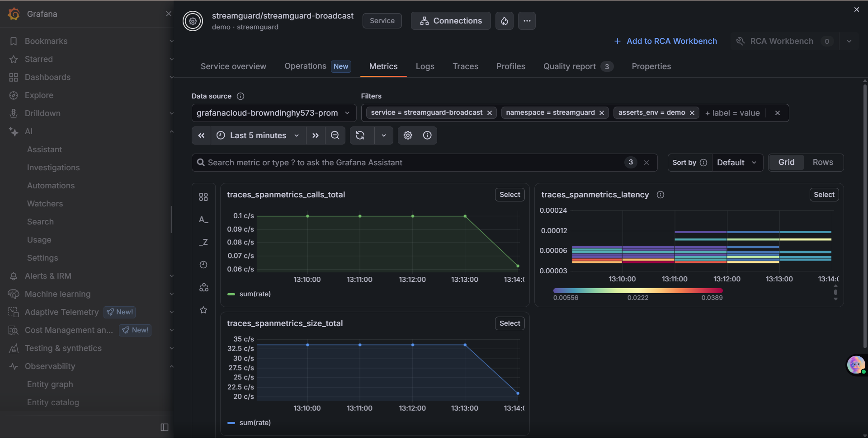Remove the asserts_env = demo filter
This screenshot has height=439, width=868.
click(692, 113)
